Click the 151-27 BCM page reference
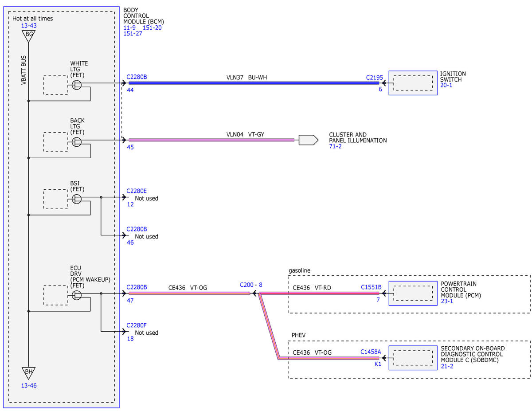This screenshot has width=532, height=411. coord(133,33)
